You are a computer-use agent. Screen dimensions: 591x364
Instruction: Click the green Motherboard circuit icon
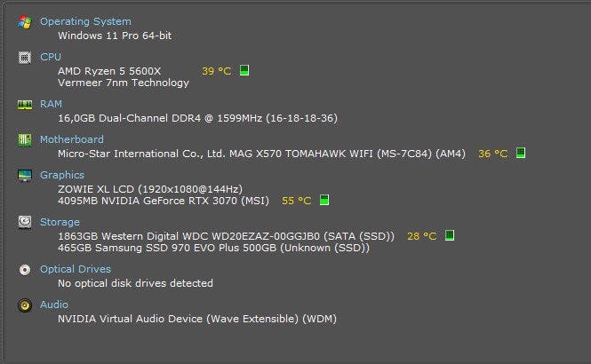pyautogui.click(x=25, y=140)
